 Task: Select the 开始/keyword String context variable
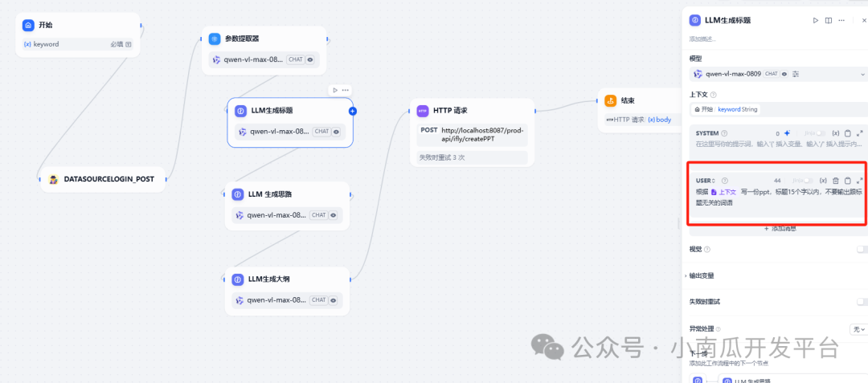tap(726, 109)
